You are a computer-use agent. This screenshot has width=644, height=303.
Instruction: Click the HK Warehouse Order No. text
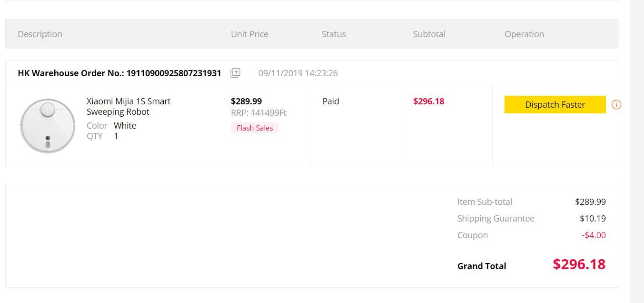[x=119, y=73]
